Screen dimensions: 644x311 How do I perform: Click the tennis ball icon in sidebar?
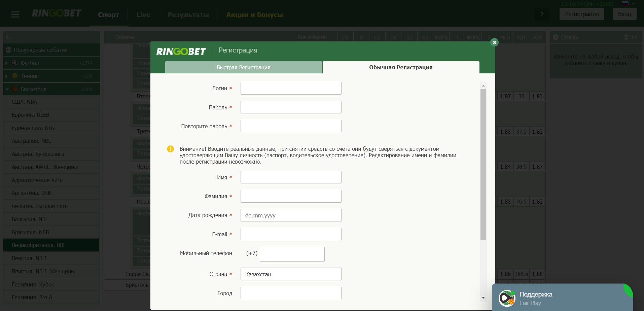pyautogui.click(x=15, y=76)
